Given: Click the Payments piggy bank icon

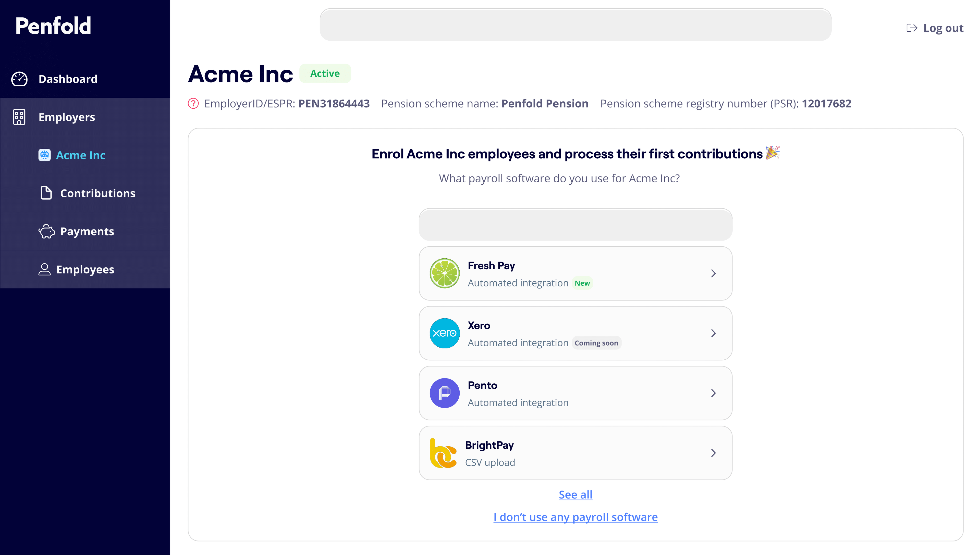Looking at the screenshot, I should (46, 231).
